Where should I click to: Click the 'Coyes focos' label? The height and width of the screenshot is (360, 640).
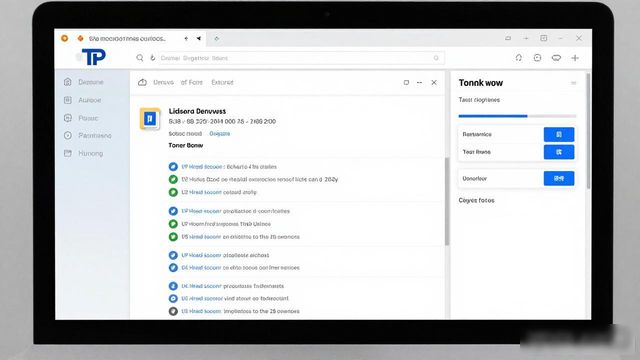(476, 200)
